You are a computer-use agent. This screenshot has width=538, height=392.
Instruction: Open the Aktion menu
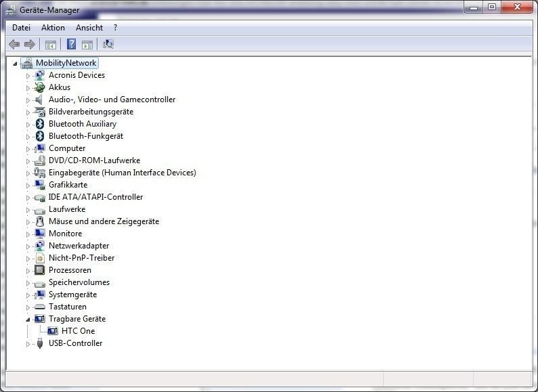click(53, 28)
